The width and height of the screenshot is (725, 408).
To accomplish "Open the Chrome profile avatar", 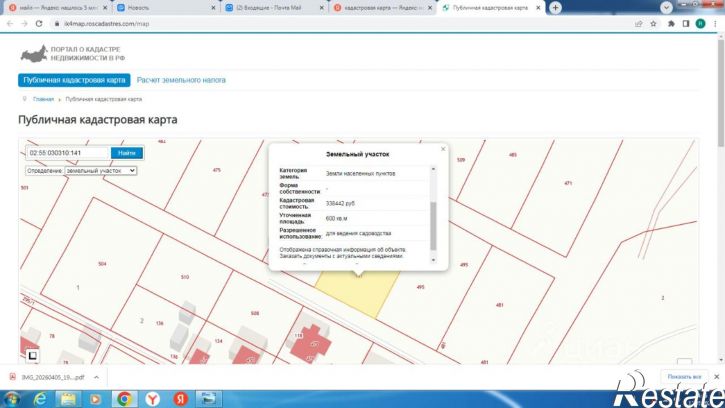I will pos(700,24).
